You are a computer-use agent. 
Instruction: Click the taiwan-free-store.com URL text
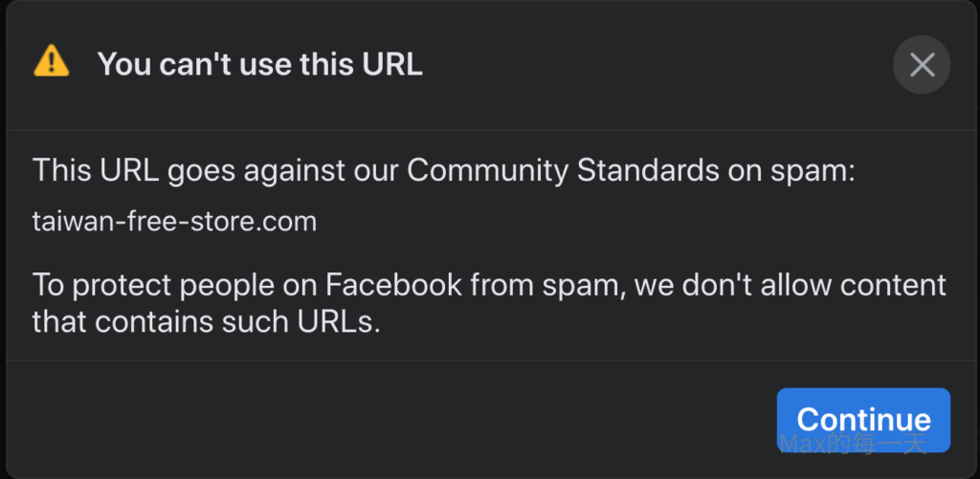[174, 222]
